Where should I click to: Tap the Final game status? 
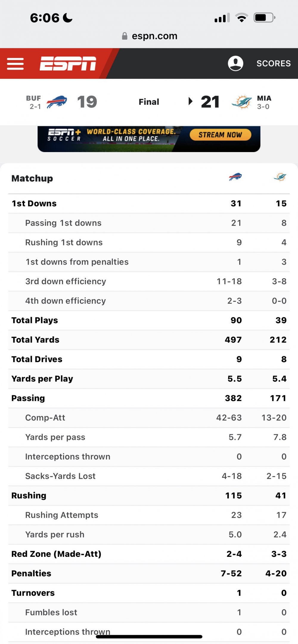(x=149, y=102)
